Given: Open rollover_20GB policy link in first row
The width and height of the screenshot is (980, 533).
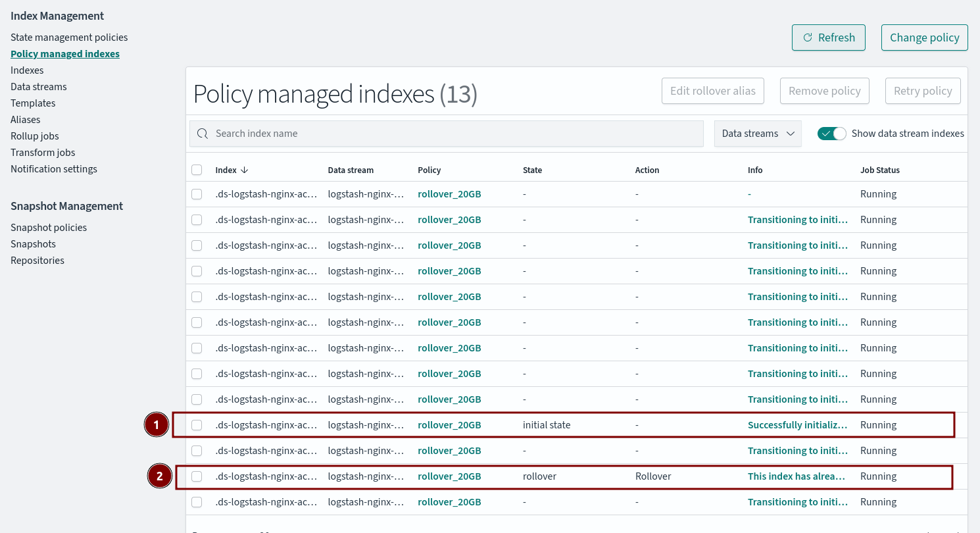Looking at the screenshot, I should 449,194.
